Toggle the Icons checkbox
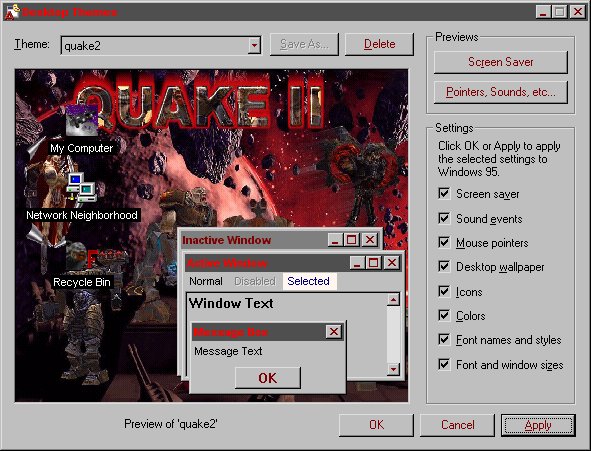This screenshot has height=451, width=591. point(444,291)
